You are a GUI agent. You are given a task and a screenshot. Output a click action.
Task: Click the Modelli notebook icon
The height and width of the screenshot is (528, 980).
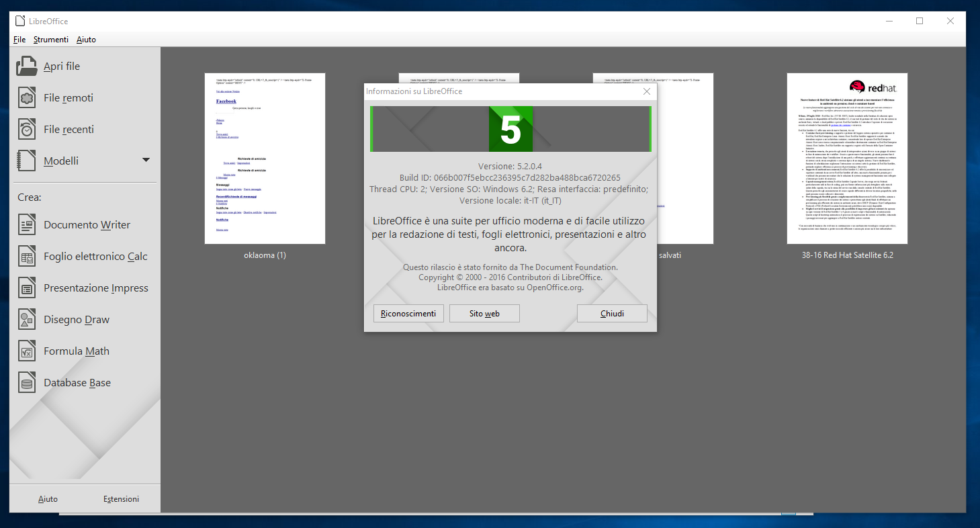pyautogui.click(x=27, y=161)
